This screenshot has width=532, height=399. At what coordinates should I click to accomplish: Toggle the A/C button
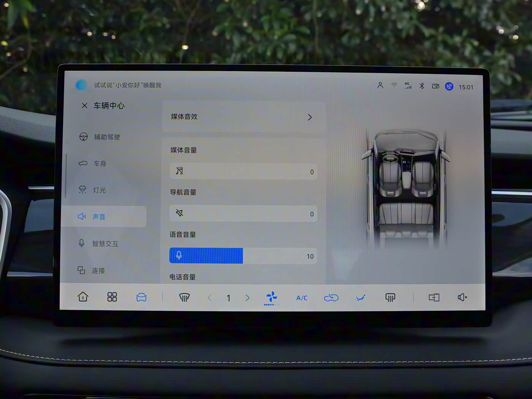(x=302, y=298)
